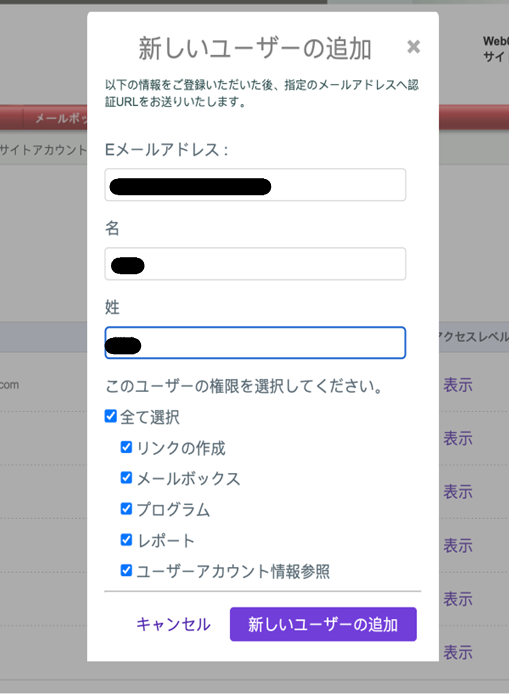Close the 新しいユーザーの追加 dialog with X
Screen dimensions: 509x694
coord(413,46)
